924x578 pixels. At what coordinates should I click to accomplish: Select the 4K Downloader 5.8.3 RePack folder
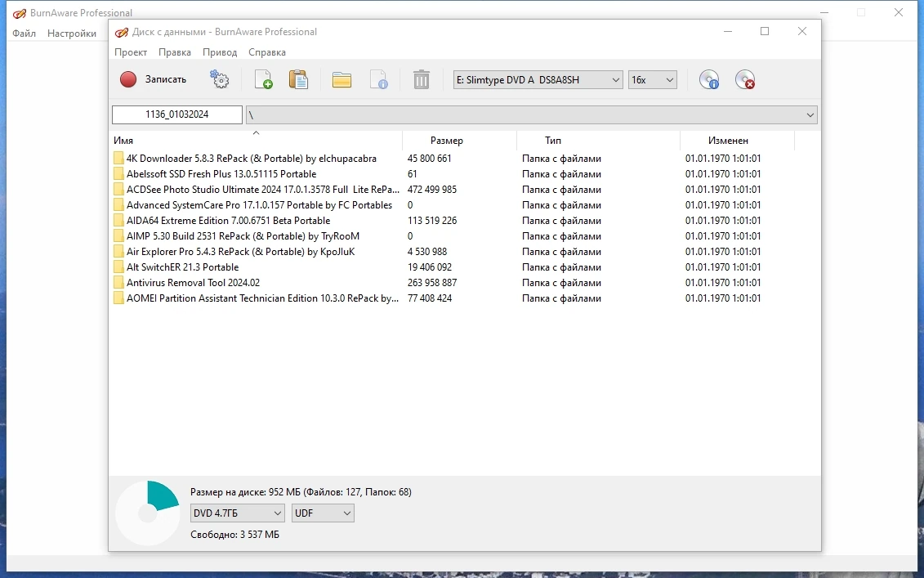(251, 158)
